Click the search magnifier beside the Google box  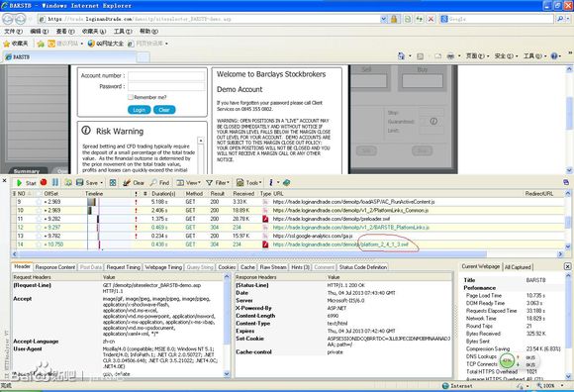(x=559, y=19)
